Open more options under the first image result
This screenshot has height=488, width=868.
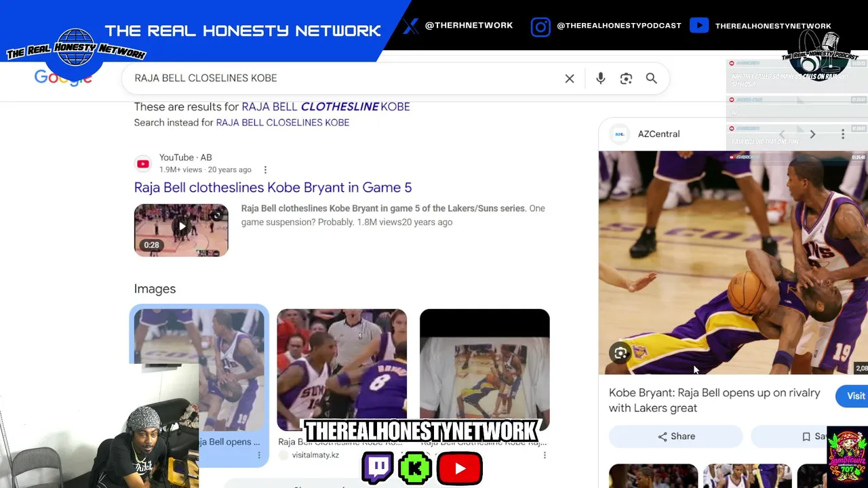(258, 455)
